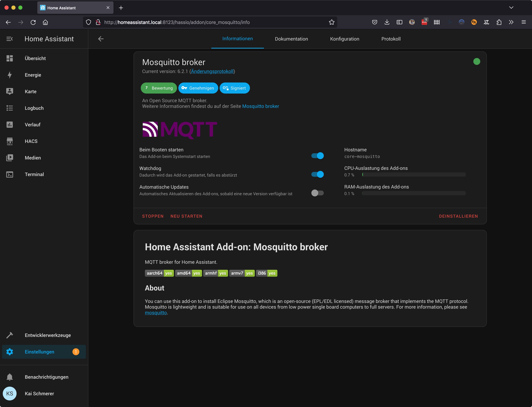Open the HACS sidebar icon
Screen dimensions: 532x407
tap(10, 141)
